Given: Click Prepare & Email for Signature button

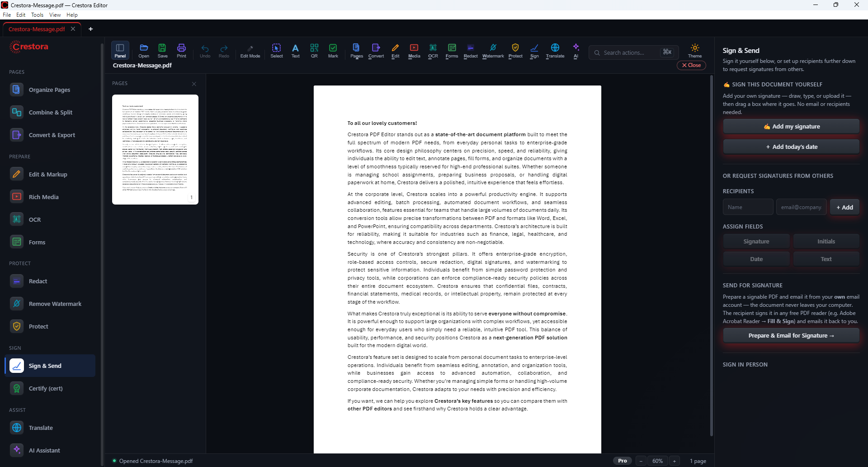Looking at the screenshot, I should pyautogui.click(x=791, y=335).
